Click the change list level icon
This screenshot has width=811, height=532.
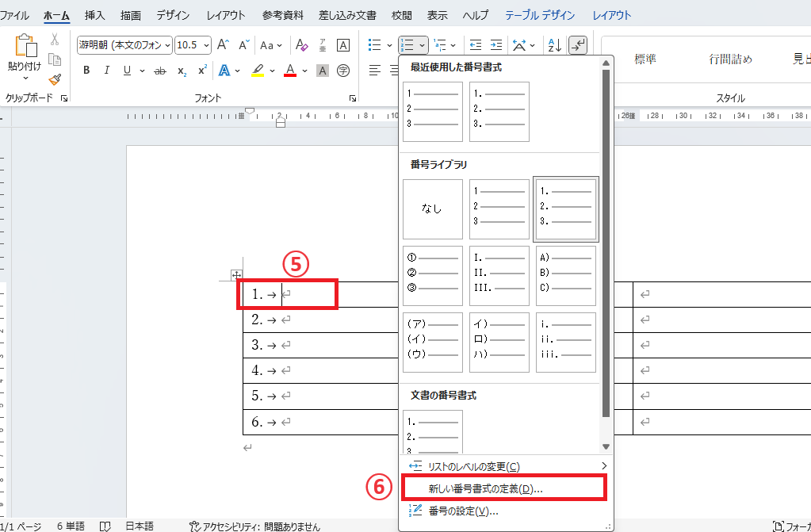tap(415, 466)
